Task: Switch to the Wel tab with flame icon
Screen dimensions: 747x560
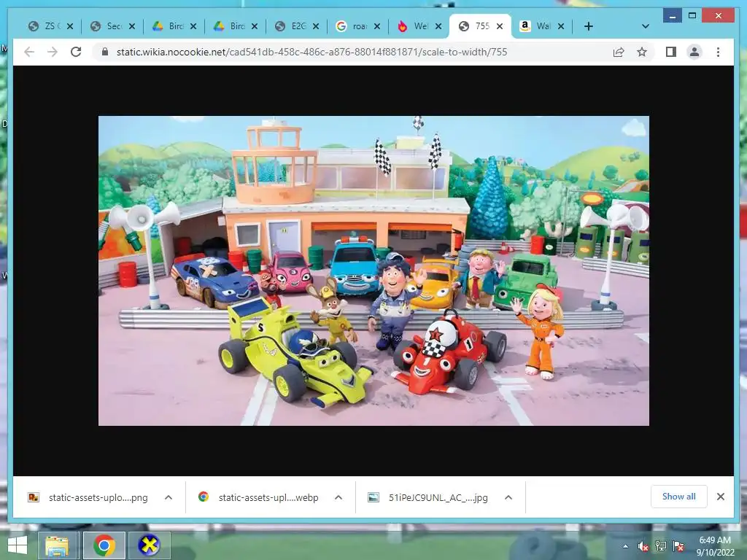Action: [x=413, y=26]
